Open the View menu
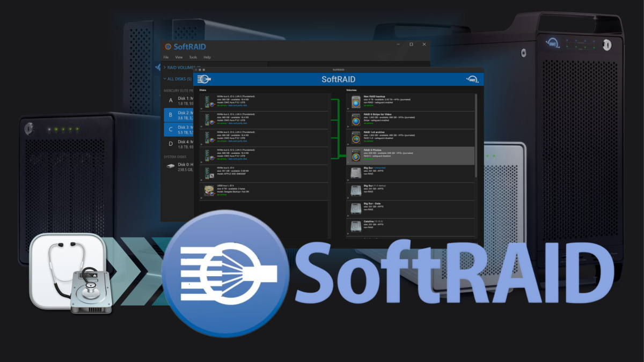Image resolution: width=644 pixels, height=362 pixels. pyautogui.click(x=179, y=57)
